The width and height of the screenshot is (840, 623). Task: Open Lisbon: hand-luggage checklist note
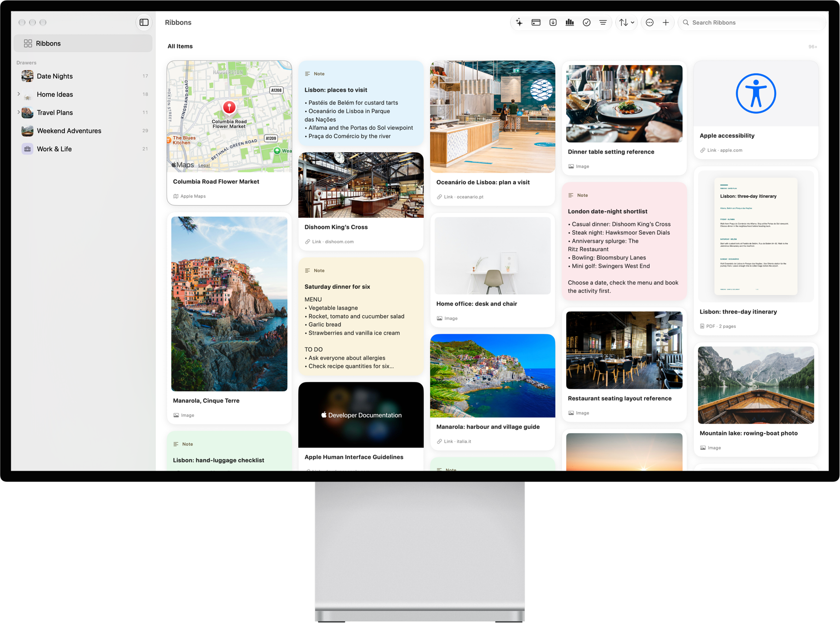pos(229,451)
